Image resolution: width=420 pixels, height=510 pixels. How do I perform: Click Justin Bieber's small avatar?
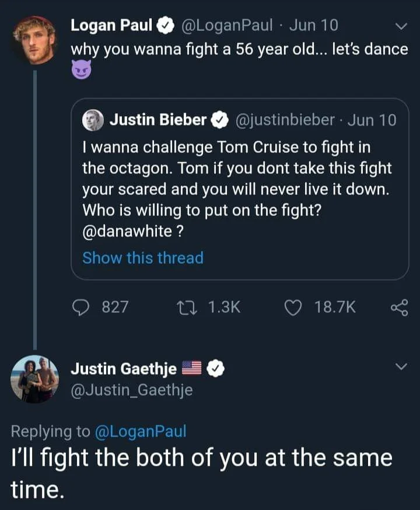[x=93, y=120]
